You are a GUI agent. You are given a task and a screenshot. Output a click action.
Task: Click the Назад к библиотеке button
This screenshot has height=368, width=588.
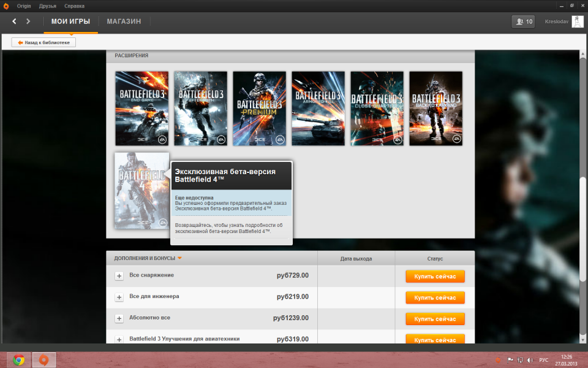pyautogui.click(x=43, y=42)
